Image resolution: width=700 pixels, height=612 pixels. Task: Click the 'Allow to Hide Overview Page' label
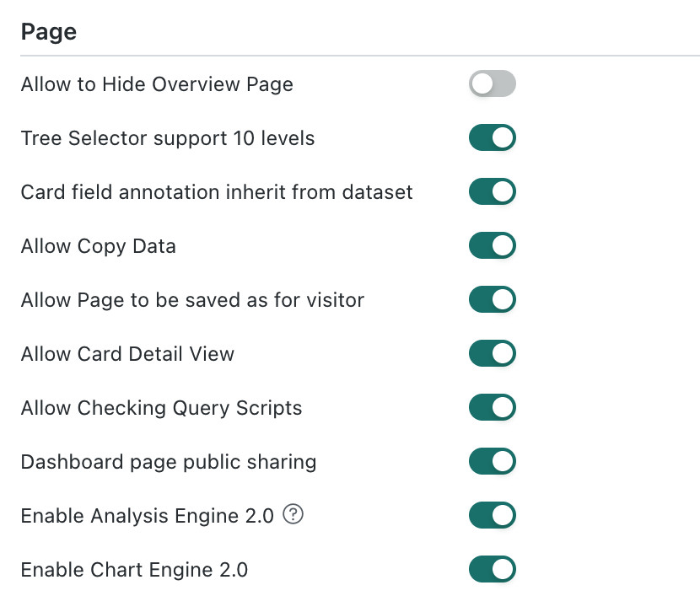[157, 85]
